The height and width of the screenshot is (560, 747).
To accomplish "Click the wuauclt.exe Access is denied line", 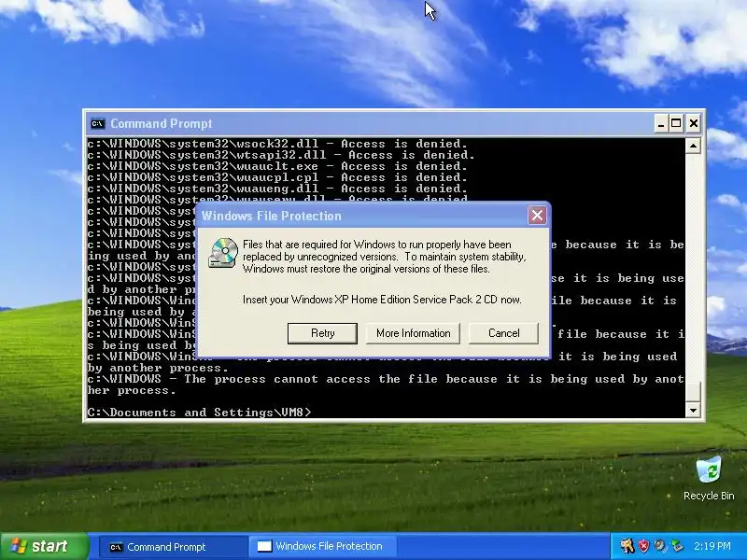I will point(277,166).
